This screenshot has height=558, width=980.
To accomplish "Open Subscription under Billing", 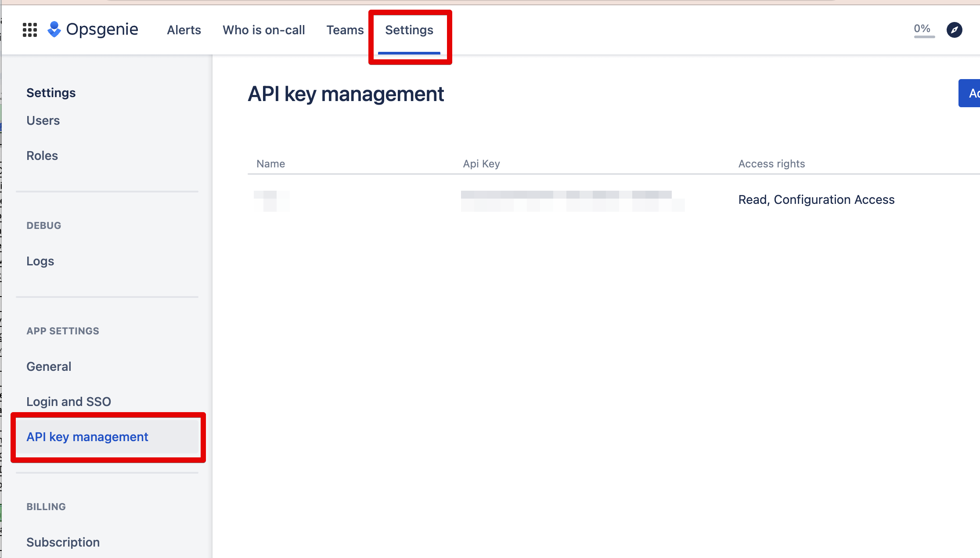I will tap(63, 542).
